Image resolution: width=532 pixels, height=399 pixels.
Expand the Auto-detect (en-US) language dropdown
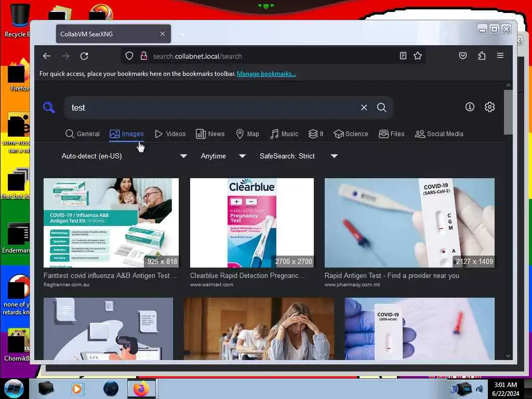click(124, 156)
